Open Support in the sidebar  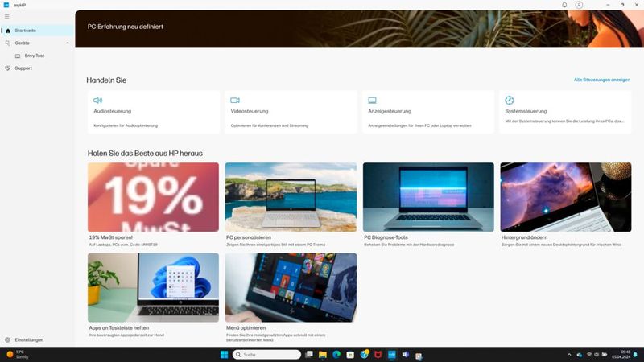pos(23,68)
